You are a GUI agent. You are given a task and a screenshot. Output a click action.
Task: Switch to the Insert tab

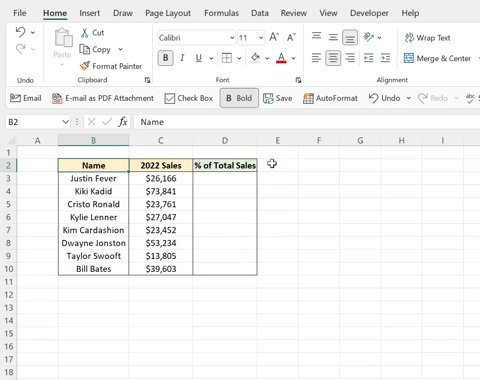(x=89, y=13)
